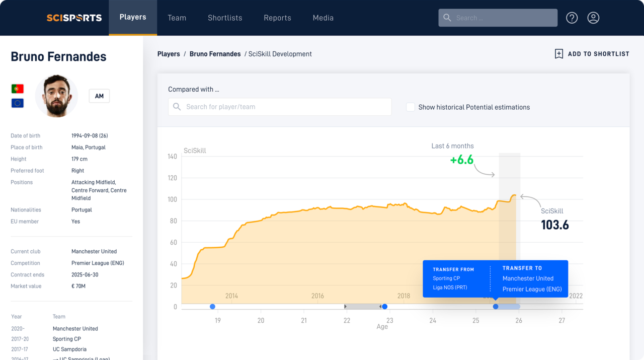Click the SciSports logo
Viewport: 644px width, 360px height.
coord(74,18)
